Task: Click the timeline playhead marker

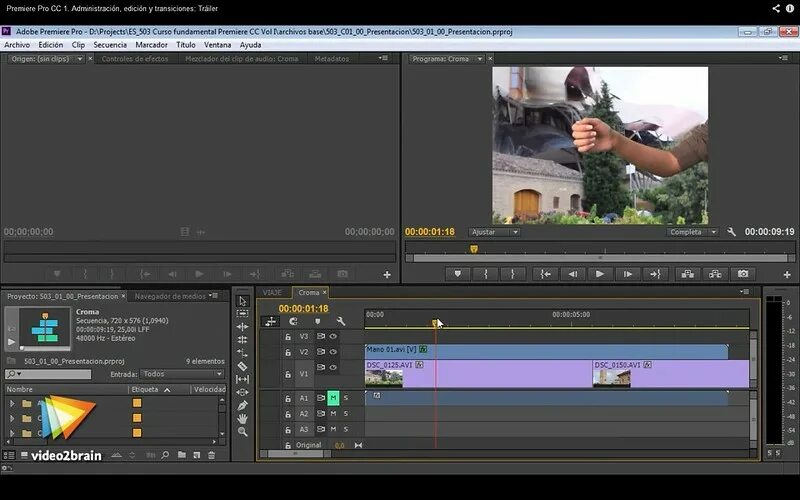Action: [435, 323]
